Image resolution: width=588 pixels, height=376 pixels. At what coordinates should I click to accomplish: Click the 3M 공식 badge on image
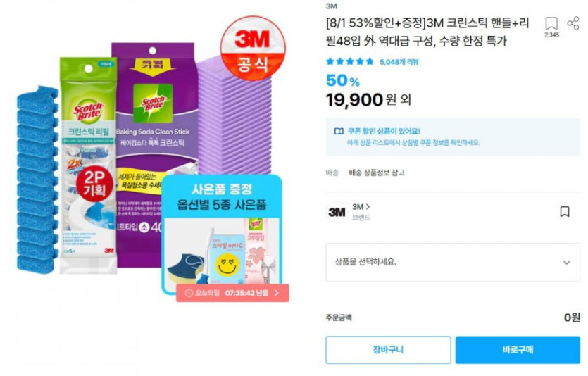click(x=252, y=49)
